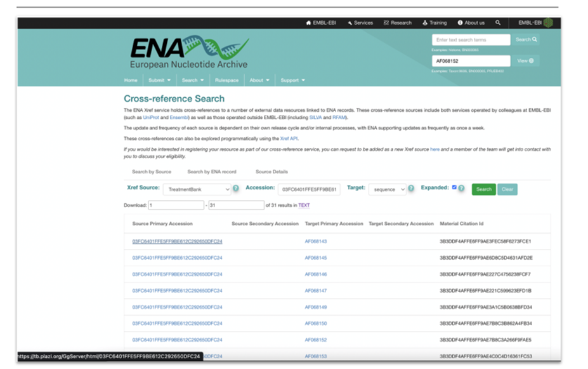Follow the RFAM link
This screenshot has height=369, width=588.
tap(339, 117)
